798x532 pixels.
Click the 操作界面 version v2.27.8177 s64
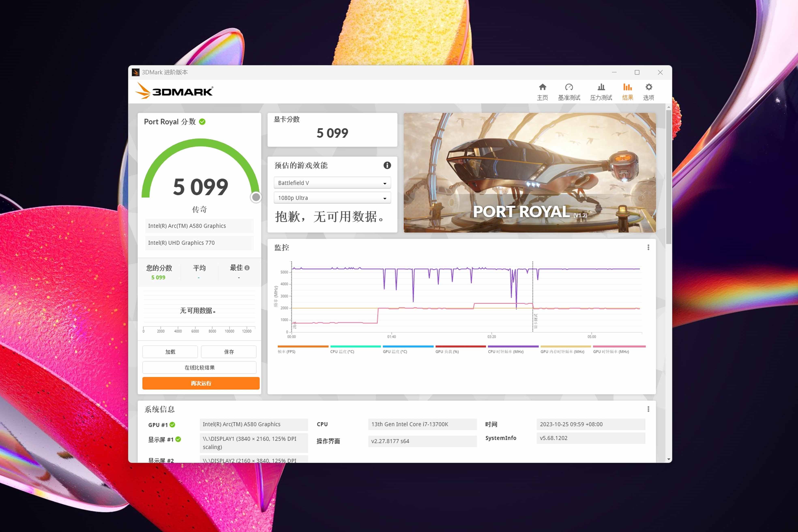coord(422,441)
